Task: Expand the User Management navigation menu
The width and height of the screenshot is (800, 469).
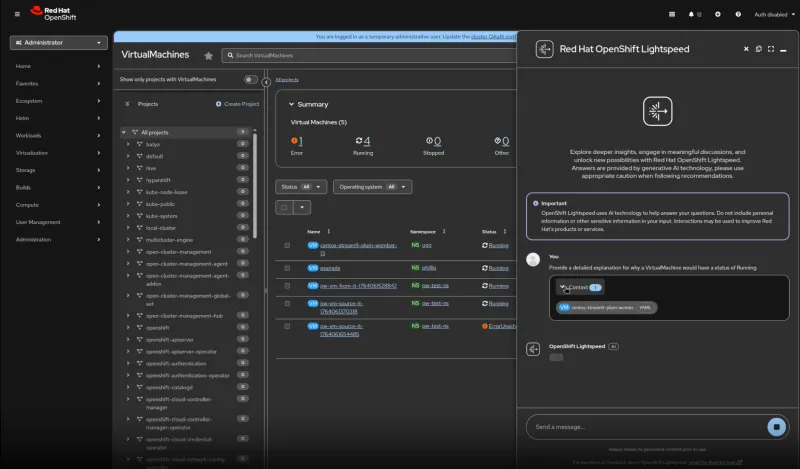Action: 58,223
